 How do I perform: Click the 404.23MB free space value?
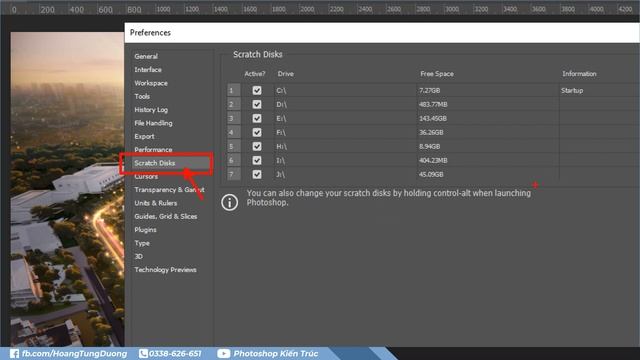click(433, 160)
